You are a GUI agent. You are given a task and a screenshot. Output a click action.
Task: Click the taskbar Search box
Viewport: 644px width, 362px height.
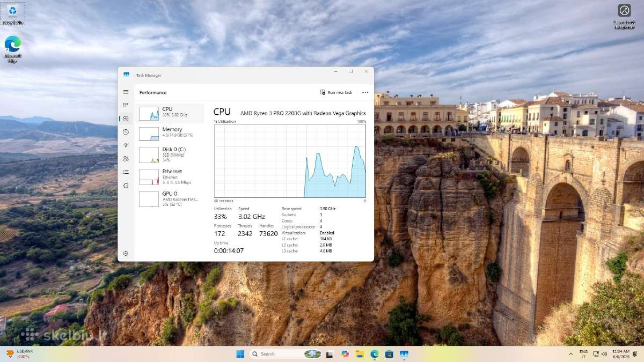click(286, 354)
